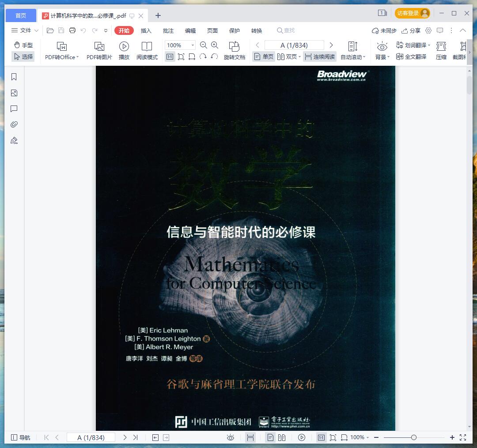Select the 开始 ribbon tab
This screenshot has width=477, height=448.
(124, 30)
